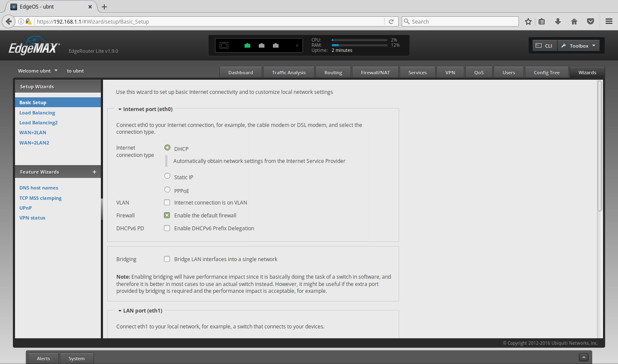The width and height of the screenshot is (618, 364).
Task: Uncheck Enable the default firewall
Action: (x=167, y=216)
